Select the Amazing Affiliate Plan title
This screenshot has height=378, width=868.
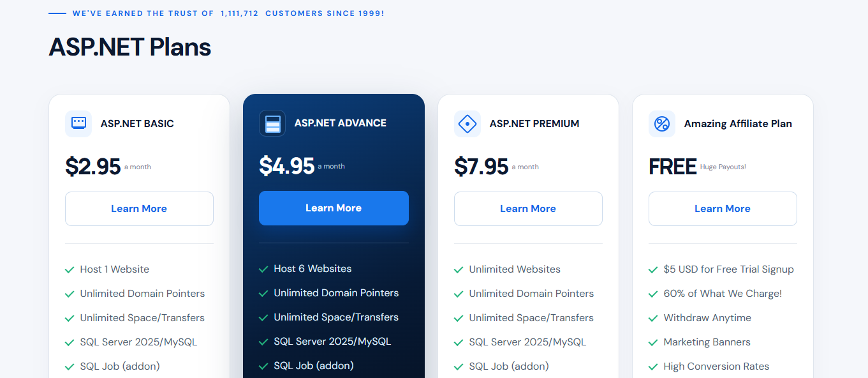pos(738,124)
